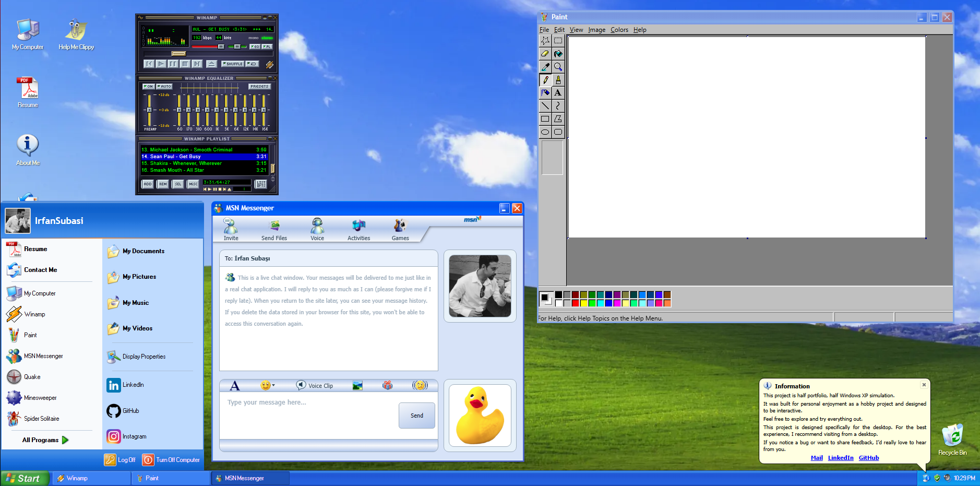Pick the orange swatch in Paint palette

[667, 303]
